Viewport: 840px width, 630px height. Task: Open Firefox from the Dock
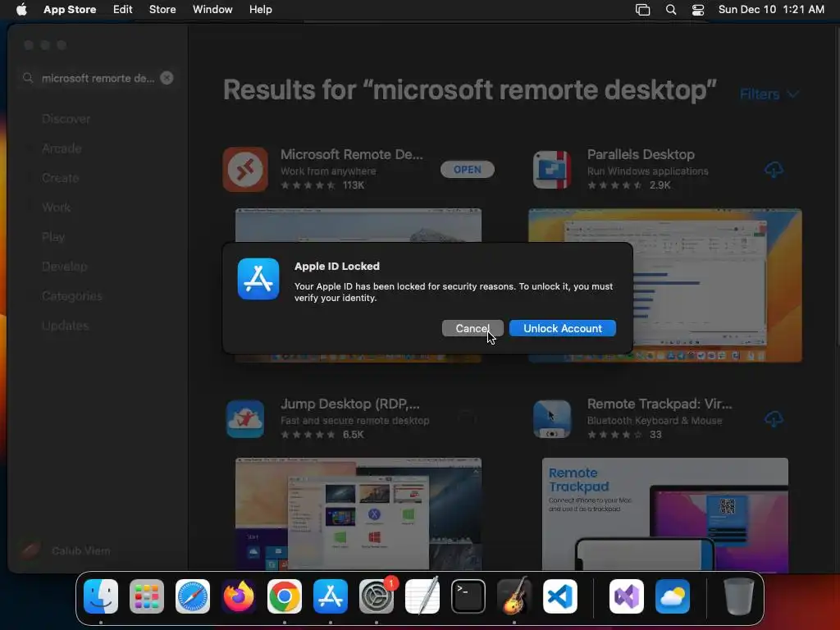239,596
